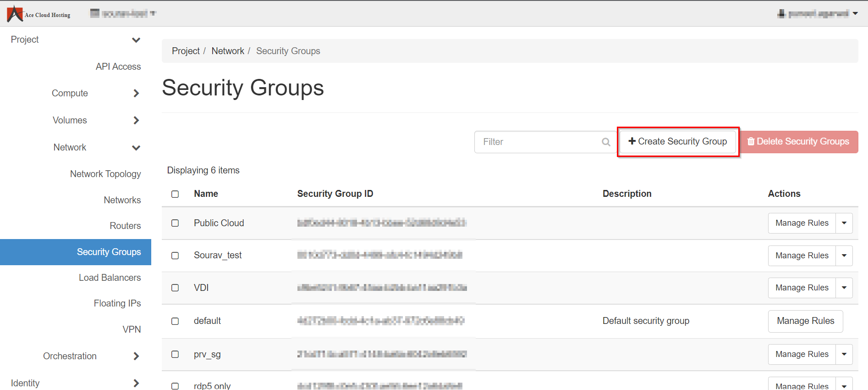The width and height of the screenshot is (868, 390).
Task: Click the user account icon at top right
Action: pos(781,14)
